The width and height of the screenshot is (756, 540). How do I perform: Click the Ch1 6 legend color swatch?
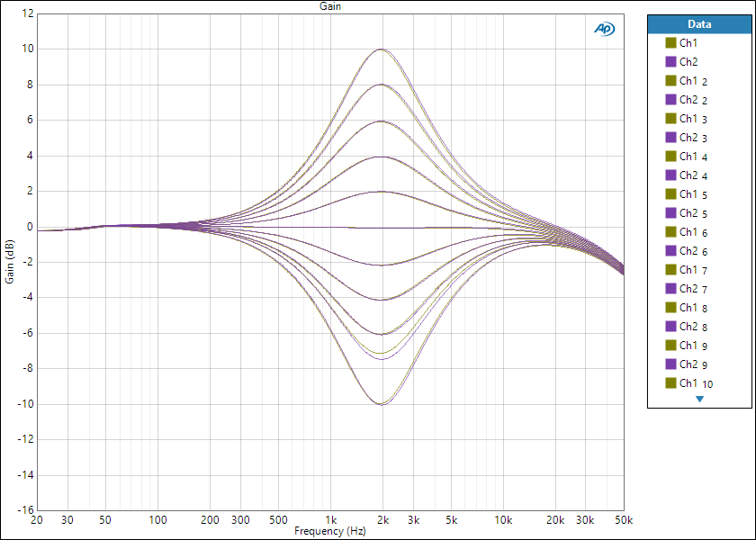coord(670,232)
